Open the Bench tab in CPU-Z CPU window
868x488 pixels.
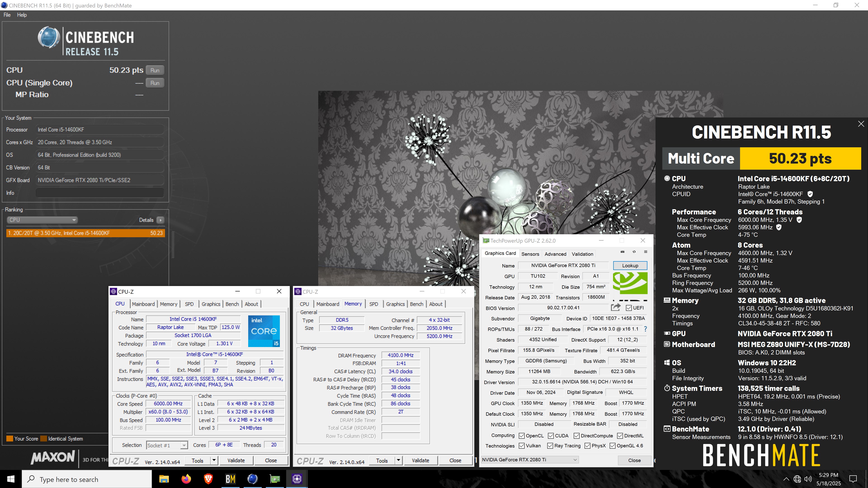coord(232,304)
